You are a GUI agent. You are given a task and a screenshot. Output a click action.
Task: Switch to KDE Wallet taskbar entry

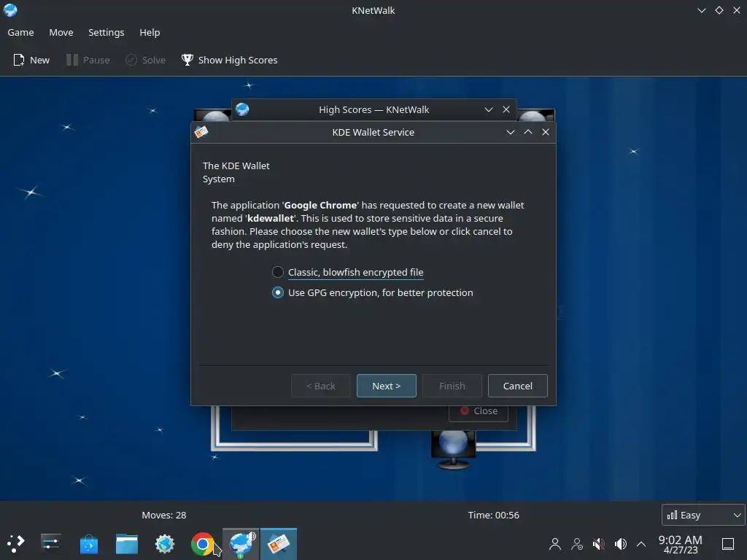[x=279, y=544]
